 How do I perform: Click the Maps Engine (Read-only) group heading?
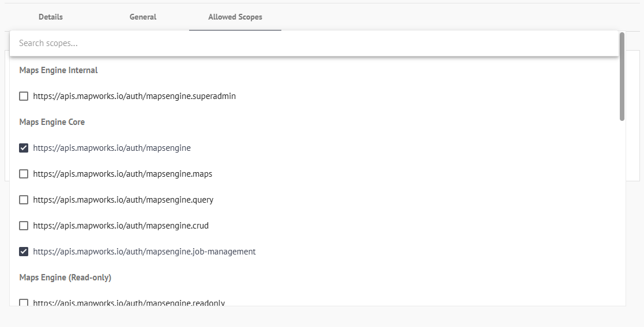65,277
